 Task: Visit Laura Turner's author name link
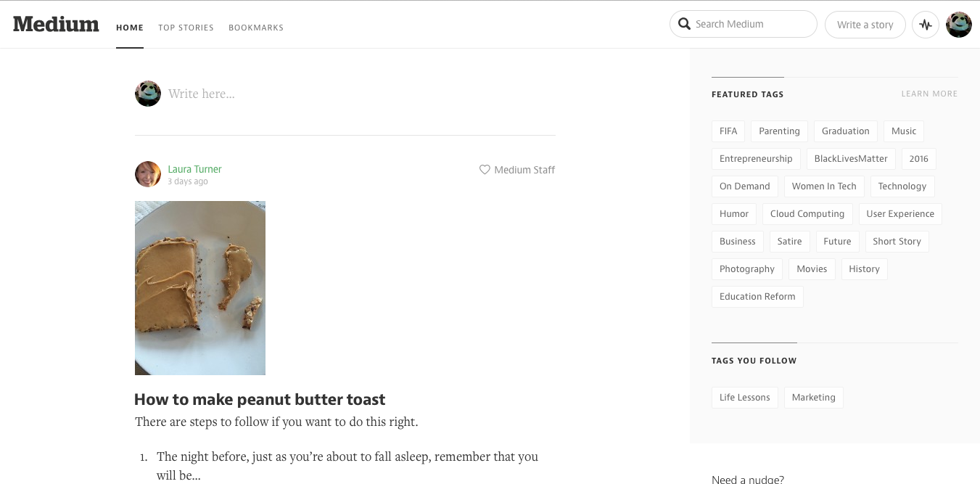(x=194, y=169)
